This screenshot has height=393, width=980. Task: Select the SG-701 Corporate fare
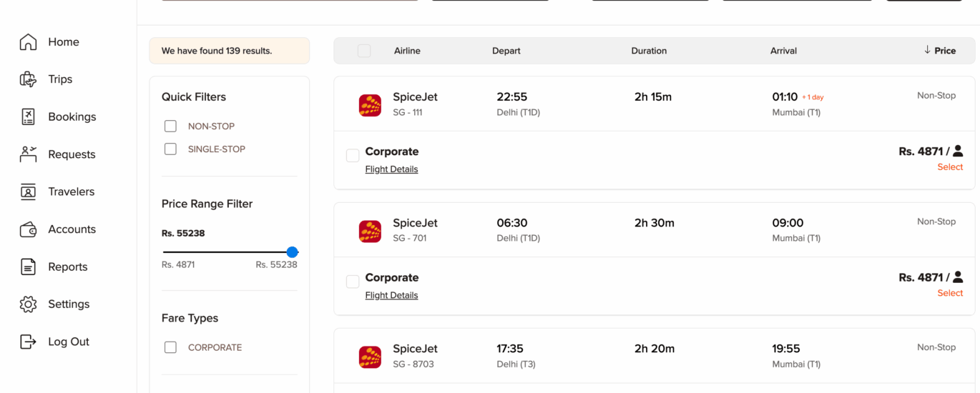pyautogui.click(x=950, y=293)
